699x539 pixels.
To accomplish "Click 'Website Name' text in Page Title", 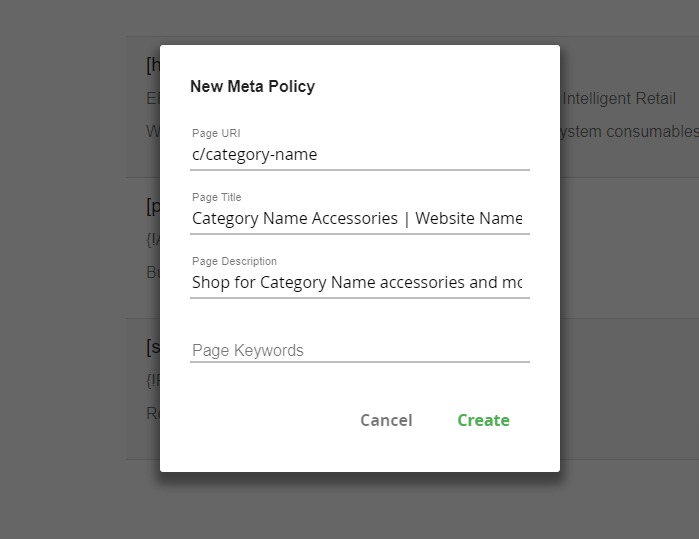I will coord(469,218).
